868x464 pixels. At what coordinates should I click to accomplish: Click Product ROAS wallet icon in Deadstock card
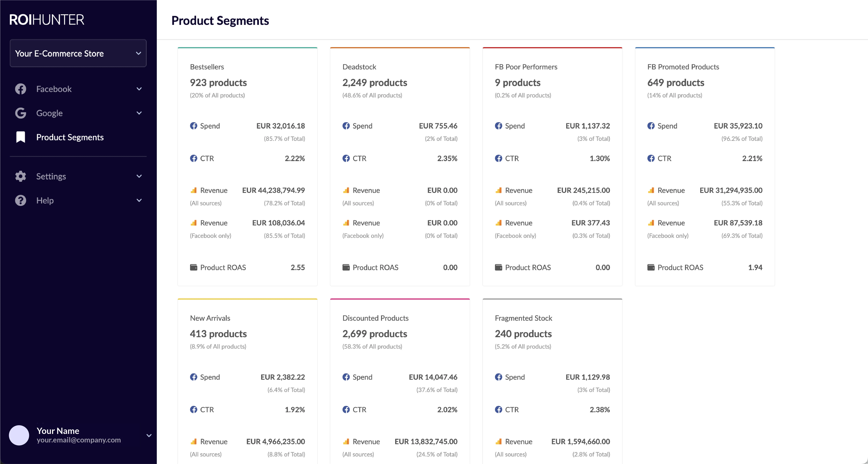click(346, 267)
